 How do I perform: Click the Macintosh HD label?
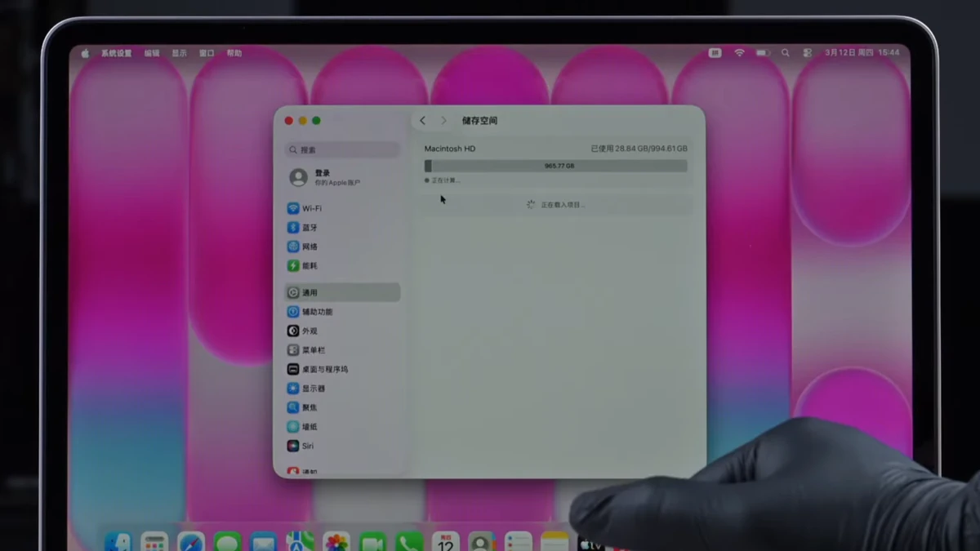point(449,149)
